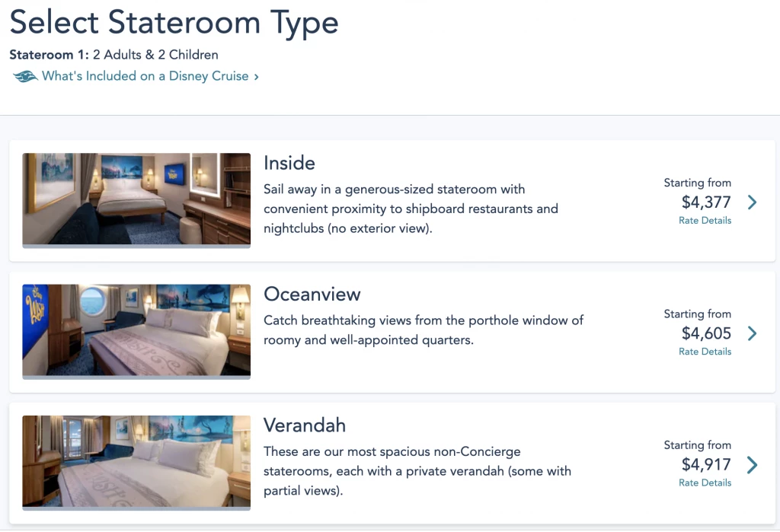Click the $4,377 Inside price

tap(706, 202)
